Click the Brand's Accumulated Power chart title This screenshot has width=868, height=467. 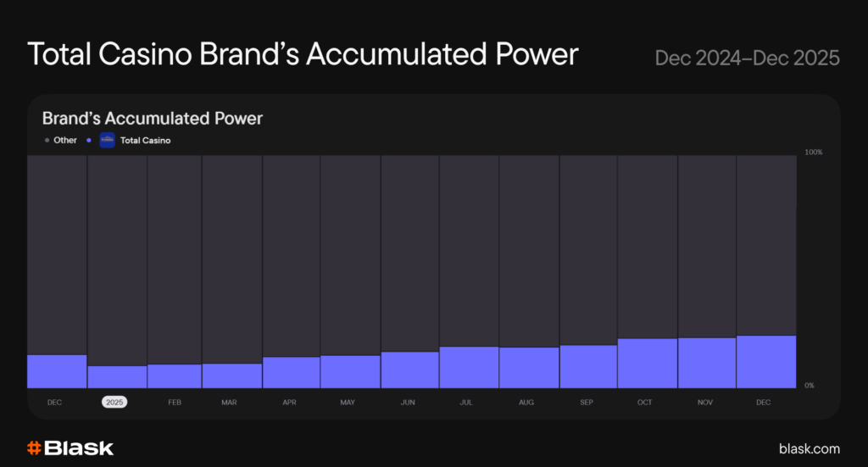[153, 119]
